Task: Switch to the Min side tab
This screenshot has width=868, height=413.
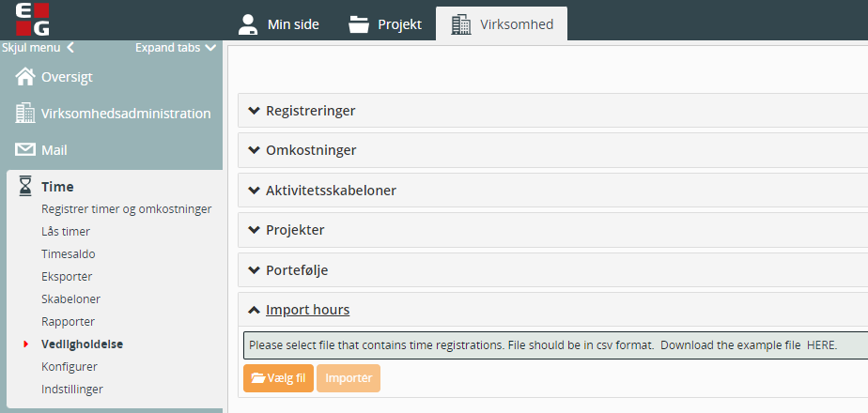Action: pyautogui.click(x=278, y=24)
